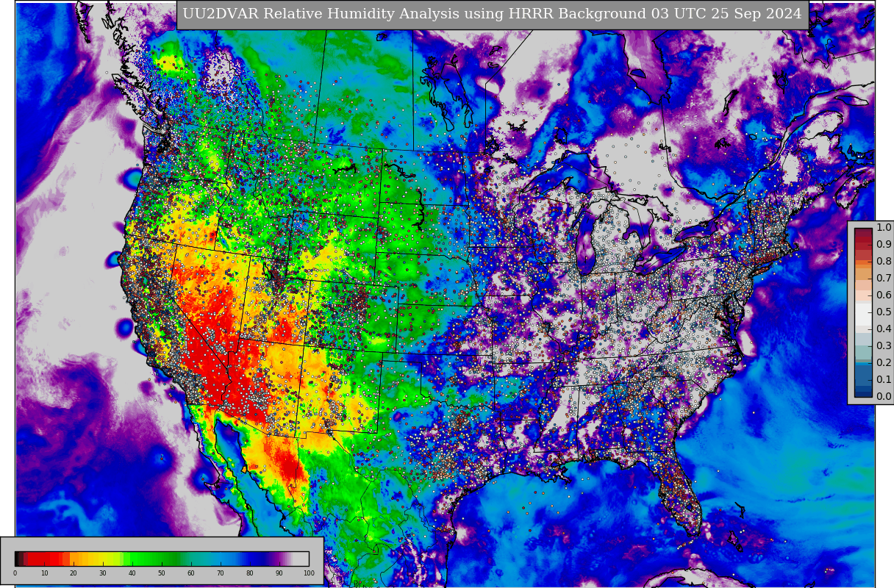Viewport: 894px width, 588px height.
Task: Select the dark red swatch beside 1.0
Action: click(863, 234)
